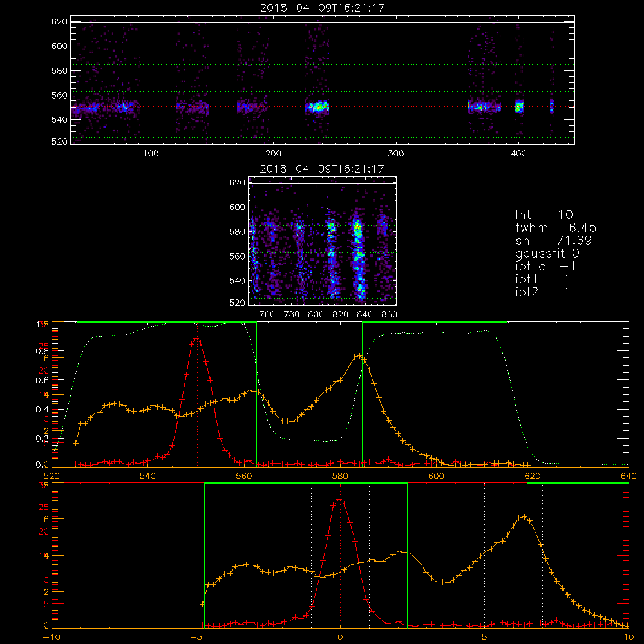
Task: Select the 'ipt_c -1' line
Action: tap(546, 267)
